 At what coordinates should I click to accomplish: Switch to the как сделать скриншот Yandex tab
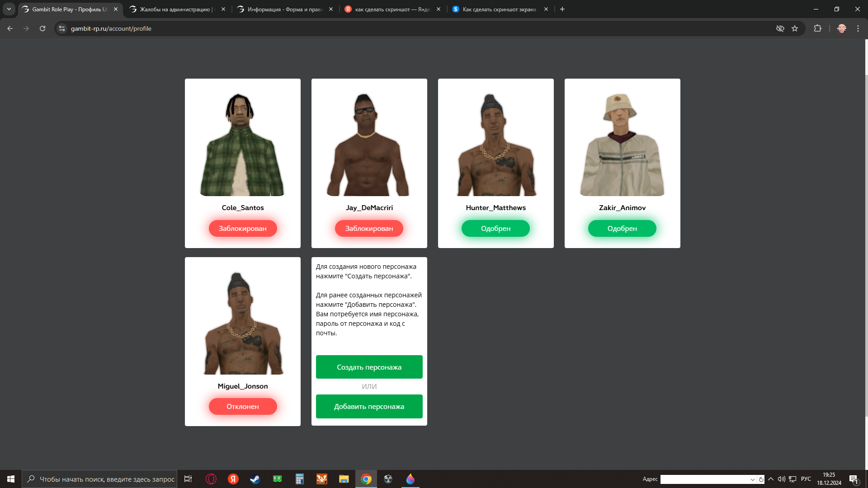[x=391, y=9]
